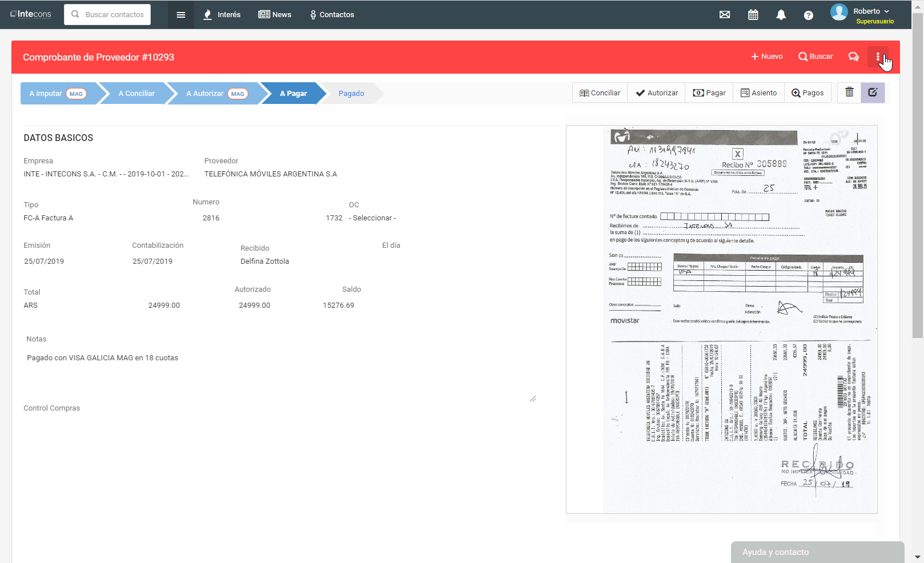This screenshot has width=924, height=563.
Task: Open the scanned receipt image preview
Action: pos(722,319)
